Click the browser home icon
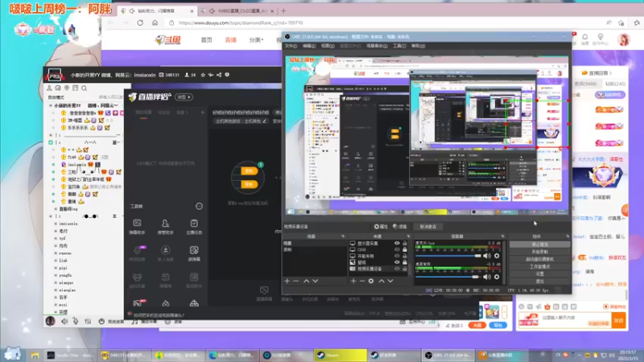 click(x=155, y=23)
